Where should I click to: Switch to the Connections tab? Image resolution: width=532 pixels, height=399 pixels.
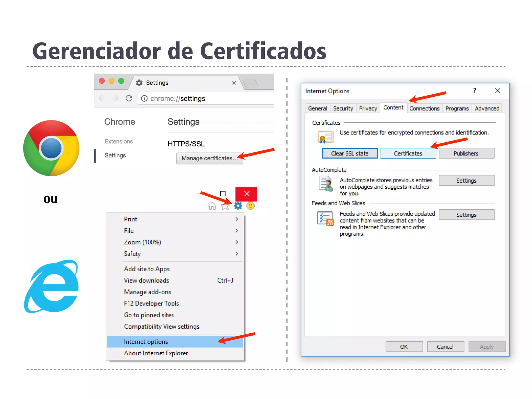coord(424,108)
